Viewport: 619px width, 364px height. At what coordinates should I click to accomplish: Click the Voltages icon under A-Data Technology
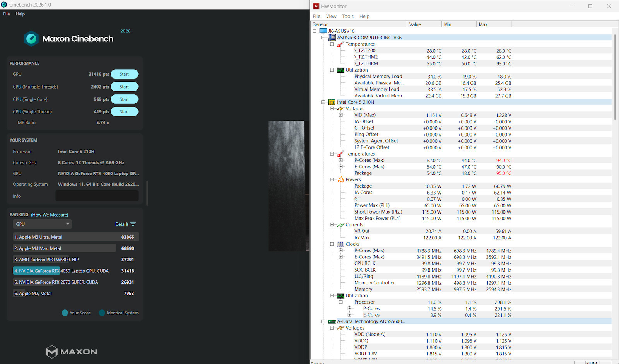[x=340, y=328]
